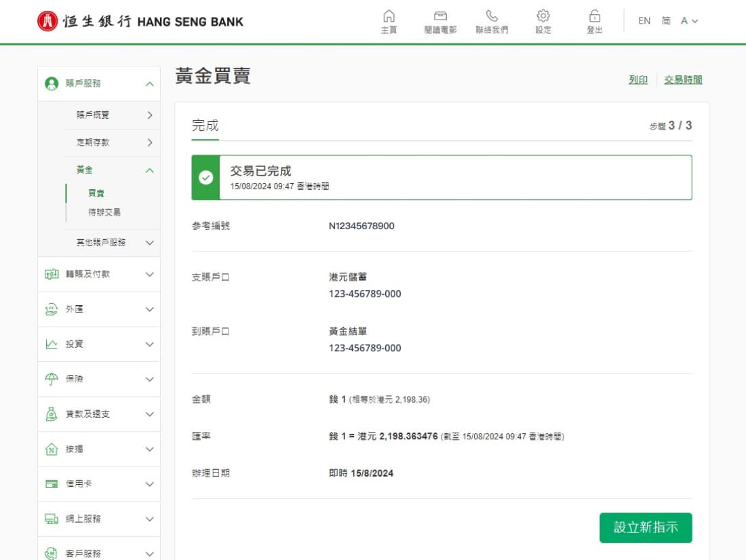Click the arrow next to 賬戶概覽

pyautogui.click(x=150, y=115)
